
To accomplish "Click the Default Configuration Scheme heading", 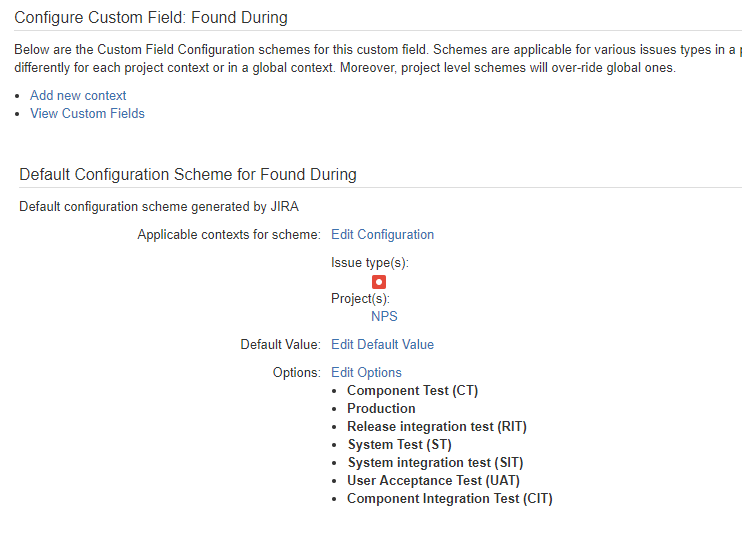I will point(188,175).
